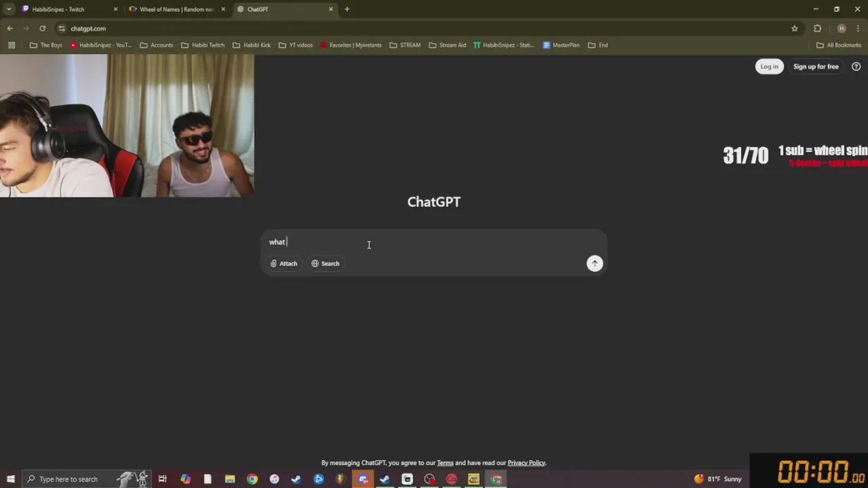Open the Windows Start menu
The height and width of the screenshot is (488, 868).
[10, 479]
